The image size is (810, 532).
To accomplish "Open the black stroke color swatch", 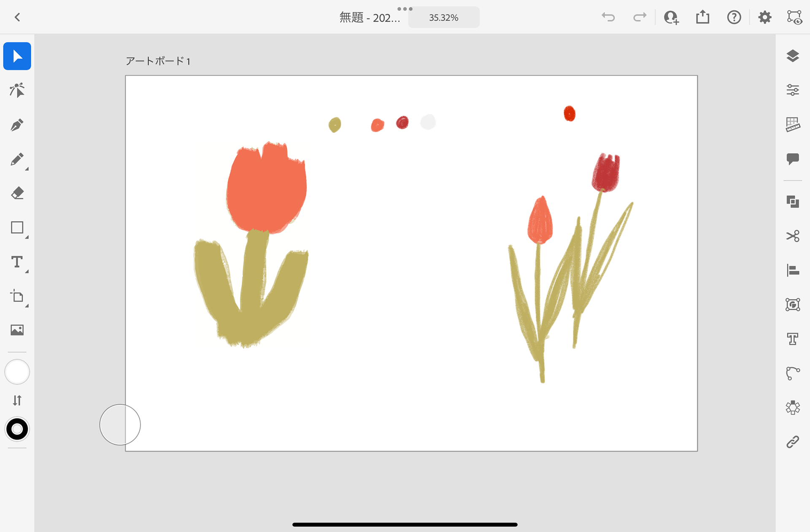I will click(x=17, y=429).
